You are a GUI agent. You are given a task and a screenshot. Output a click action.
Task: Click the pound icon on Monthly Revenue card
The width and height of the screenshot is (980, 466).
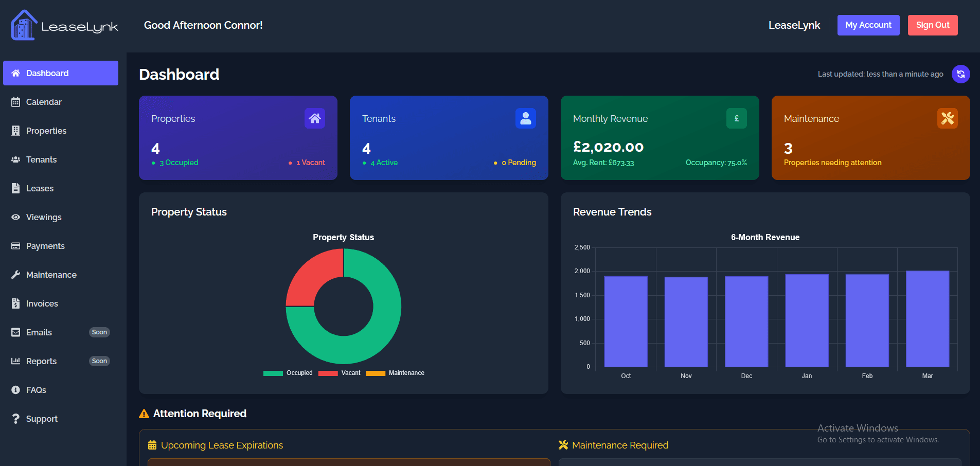(x=736, y=118)
